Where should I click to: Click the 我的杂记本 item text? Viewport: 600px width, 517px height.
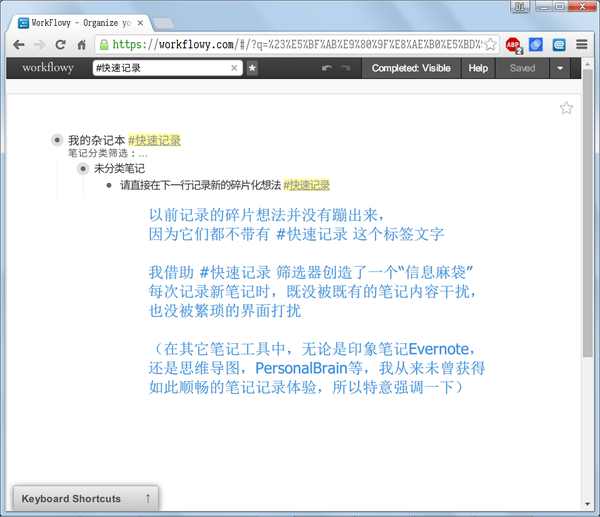(x=96, y=140)
